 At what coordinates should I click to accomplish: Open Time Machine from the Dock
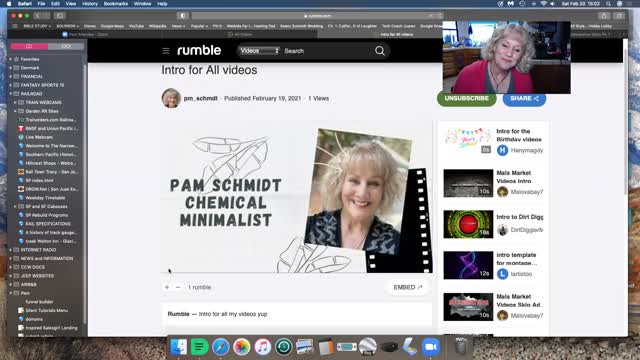point(284,347)
